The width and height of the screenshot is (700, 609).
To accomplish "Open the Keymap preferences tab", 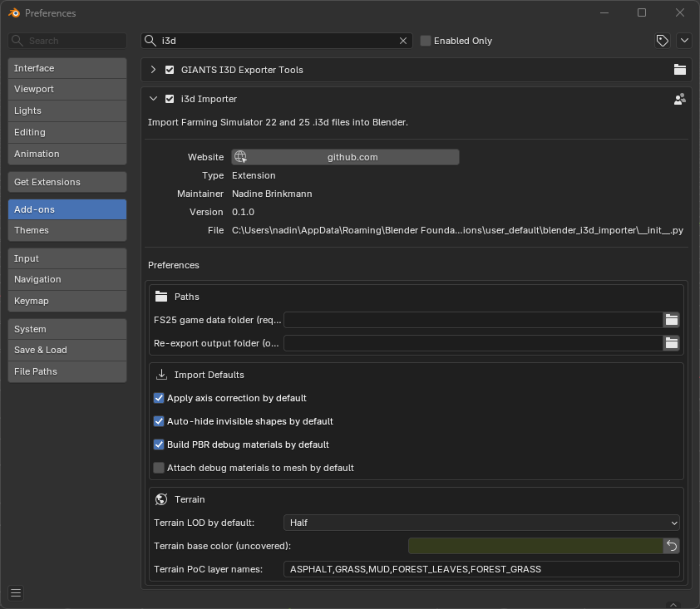I will coord(67,301).
